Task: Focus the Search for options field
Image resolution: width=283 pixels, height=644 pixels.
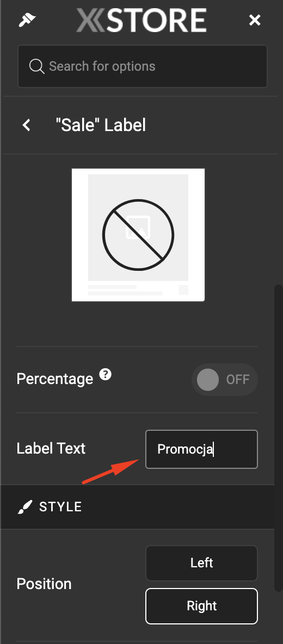Action: (143, 66)
